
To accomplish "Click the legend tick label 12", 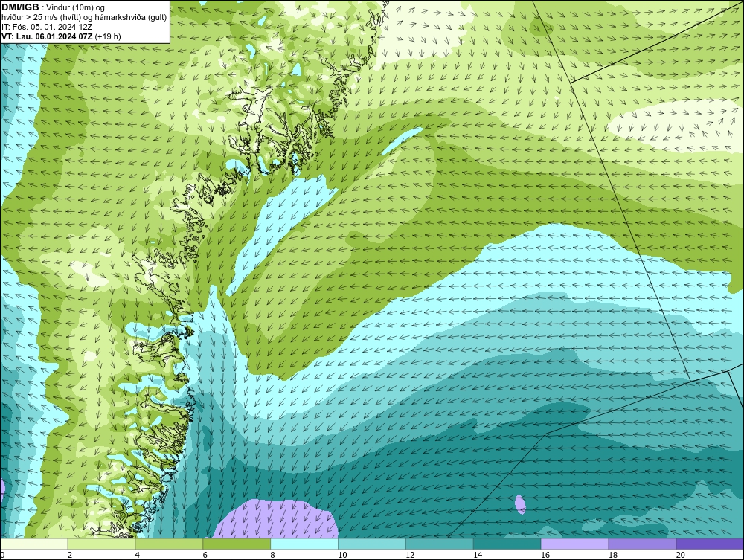I will (410, 555).
